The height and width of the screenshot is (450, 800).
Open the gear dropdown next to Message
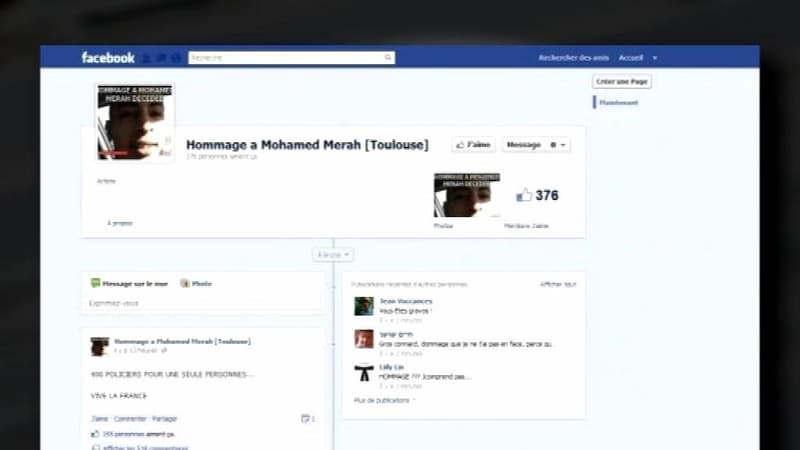tap(557, 145)
